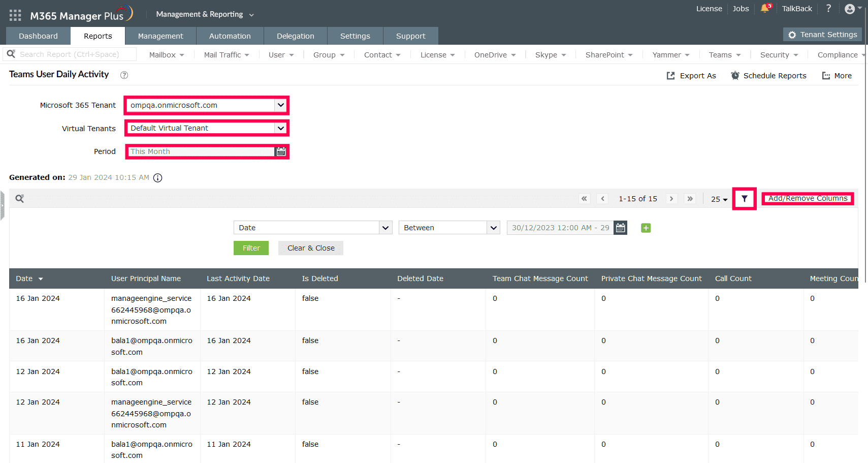Expand the Group reports menu
Screen dimensions: 868x463
[329, 55]
